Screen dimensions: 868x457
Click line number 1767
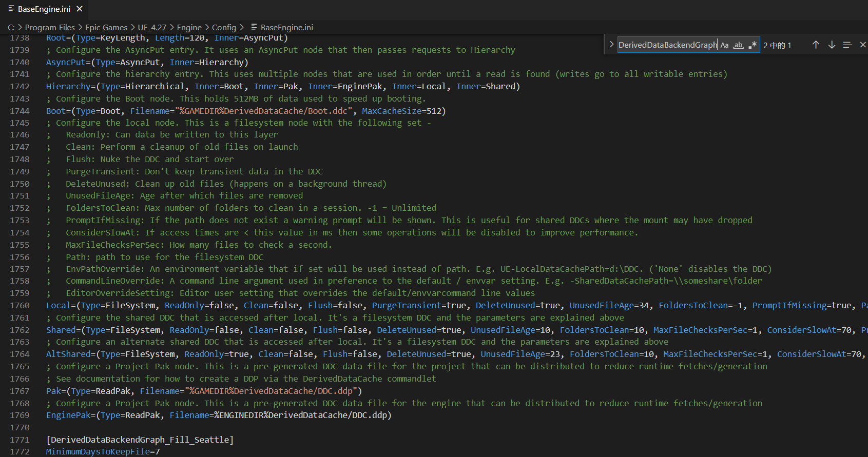click(20, 391)
